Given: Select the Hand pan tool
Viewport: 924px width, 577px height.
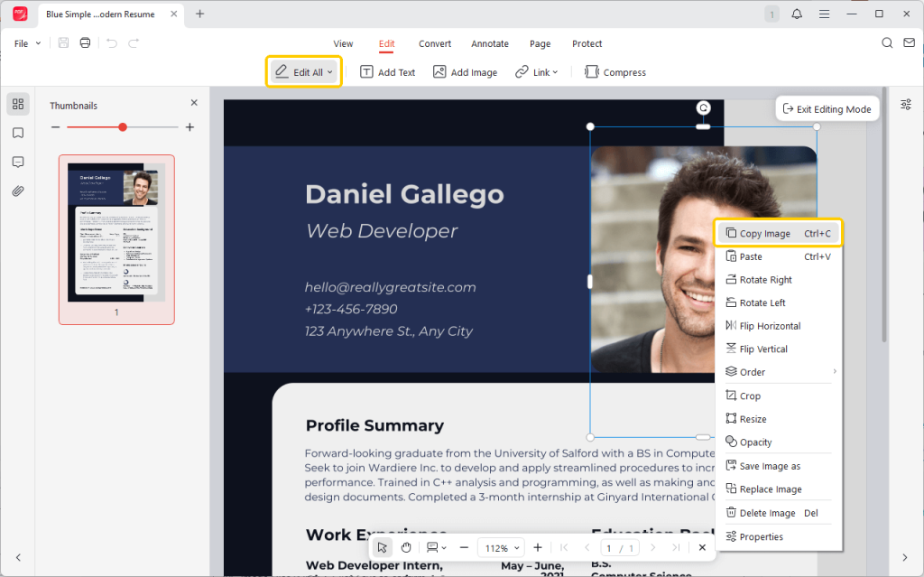Looking at the screenshot, I should [406, 547].
